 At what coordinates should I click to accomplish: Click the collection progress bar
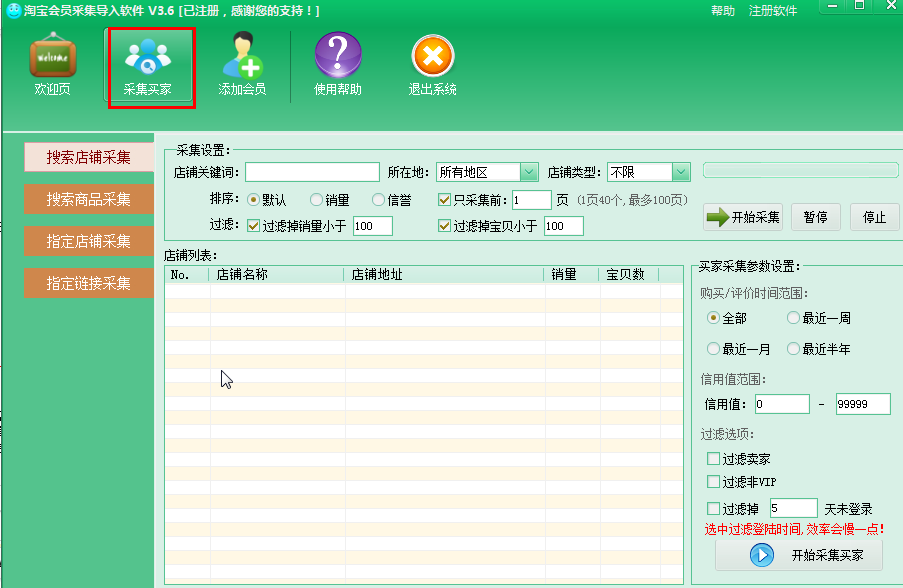800,170
